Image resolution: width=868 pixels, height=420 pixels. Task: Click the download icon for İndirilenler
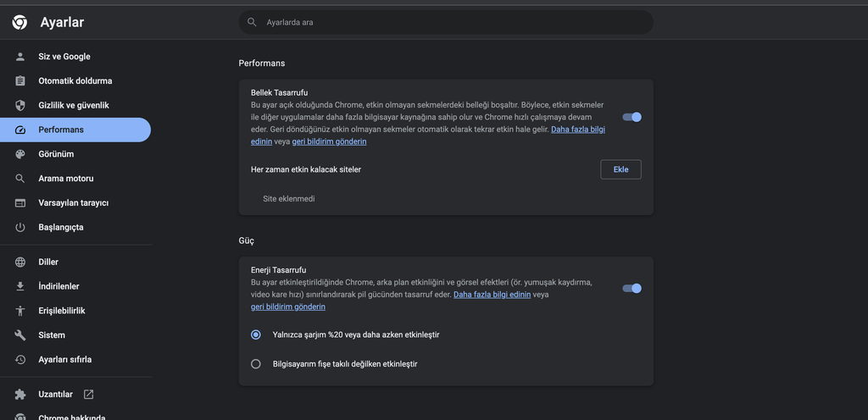[20, 287]
